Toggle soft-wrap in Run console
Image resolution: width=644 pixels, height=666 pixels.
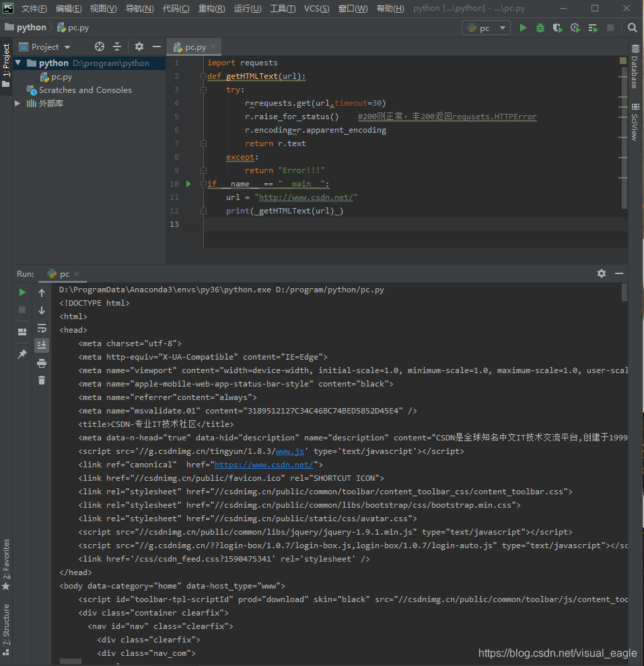coord(42,329)
